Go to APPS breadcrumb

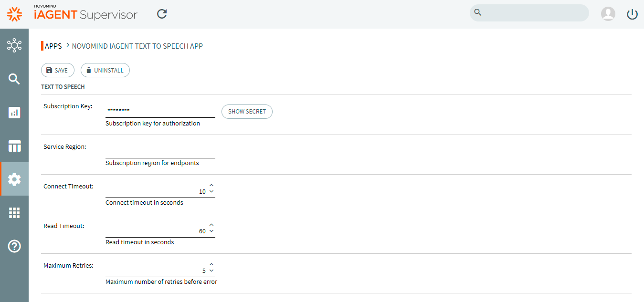click(x=53, y=46)
